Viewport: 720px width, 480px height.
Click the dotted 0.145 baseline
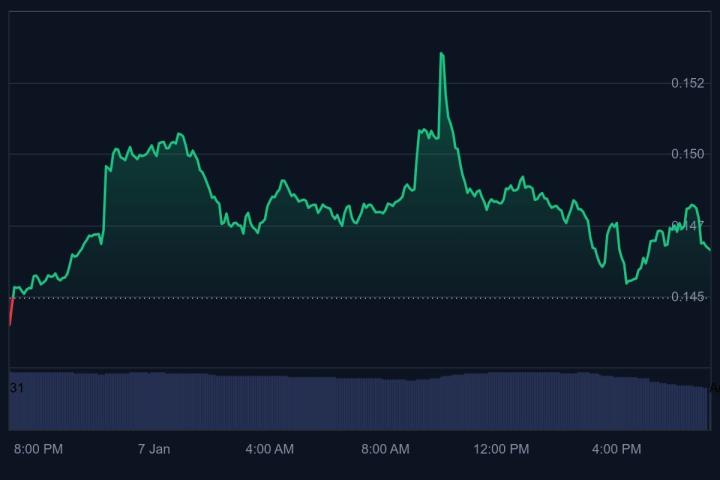click(340, 298)
